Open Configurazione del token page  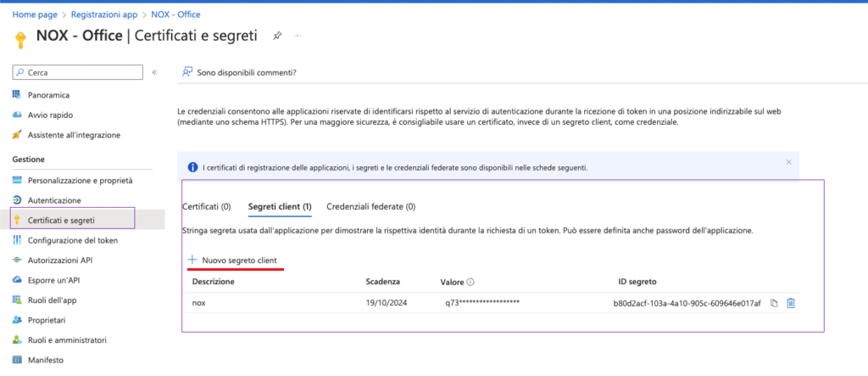click(x=73, y=240)
